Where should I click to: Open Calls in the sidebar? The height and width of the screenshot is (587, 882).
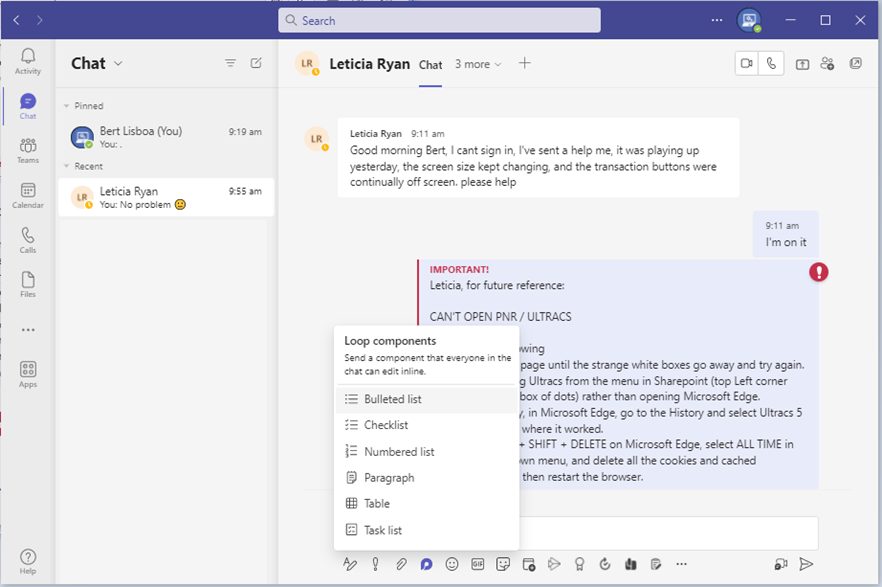pyautogui.click(x=28, y=240)
